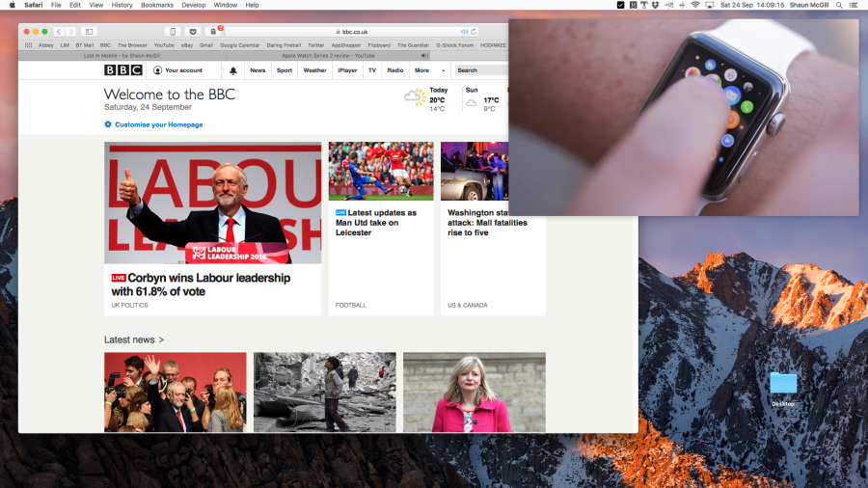The image size is (868, 488).
Task: Open the AirPlay display menu
Action: pos(709,5)
